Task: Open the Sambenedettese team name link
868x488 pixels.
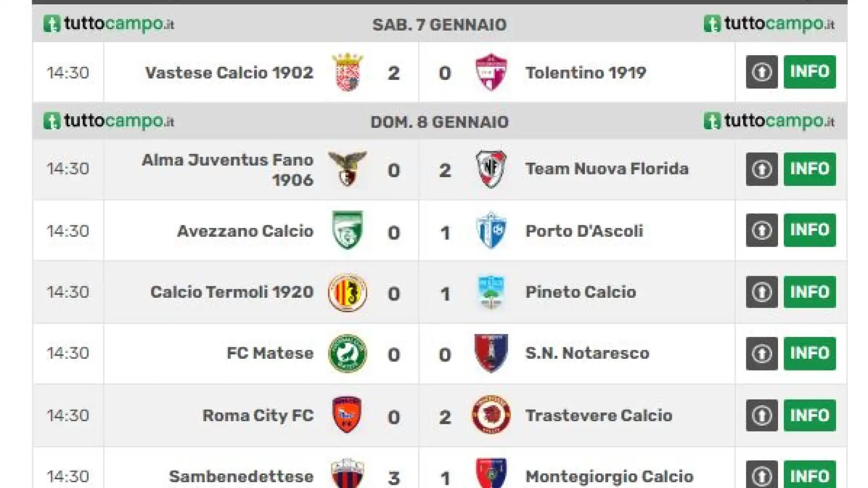Action: click(241, 476)
